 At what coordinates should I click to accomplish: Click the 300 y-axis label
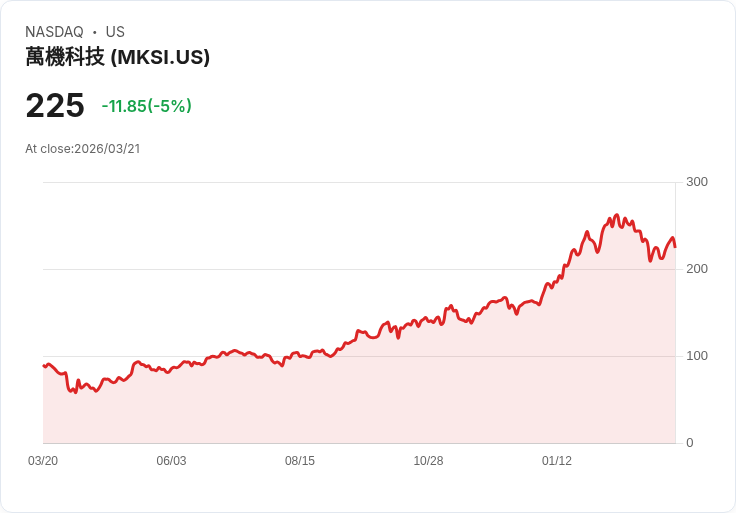(x=697, y=182)
